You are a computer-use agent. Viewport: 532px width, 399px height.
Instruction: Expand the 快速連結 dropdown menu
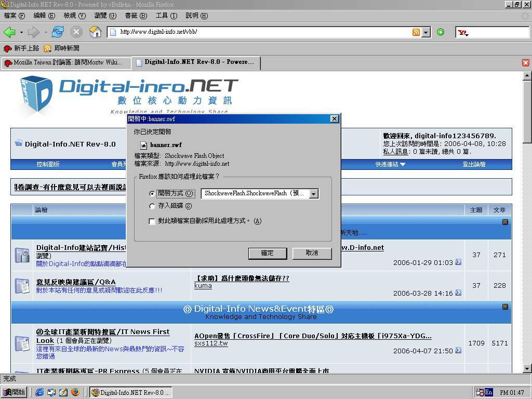click(x=390, y=164)
